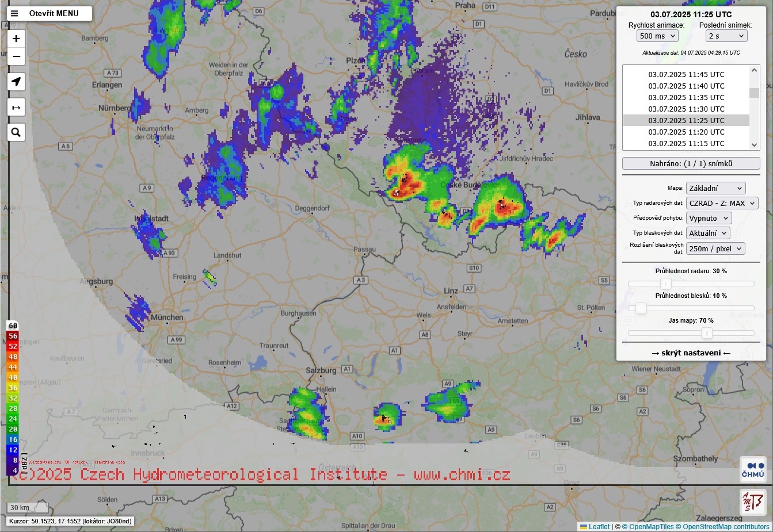This screenshot has height=532, width=773.
Task: Expand the Rychlost animace 500 ms dropdown
Action: [x=657, y=36]
